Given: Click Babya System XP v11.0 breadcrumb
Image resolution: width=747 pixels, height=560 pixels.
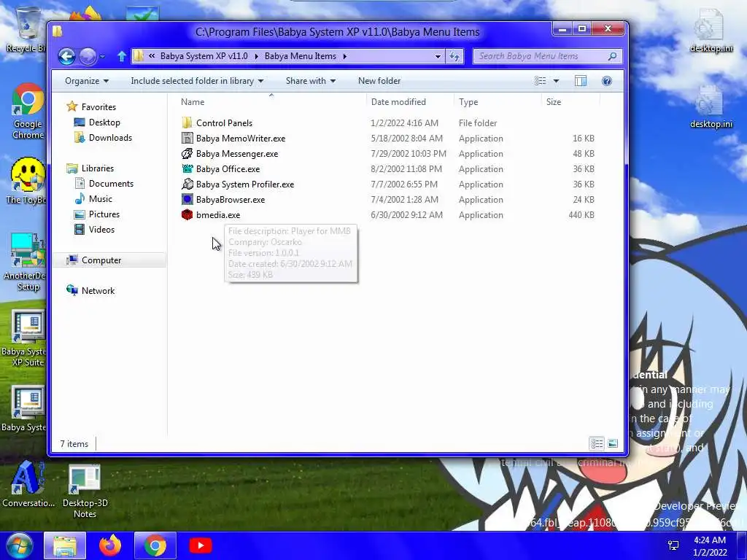Looking at the screenshot, I should pos(204,56).
